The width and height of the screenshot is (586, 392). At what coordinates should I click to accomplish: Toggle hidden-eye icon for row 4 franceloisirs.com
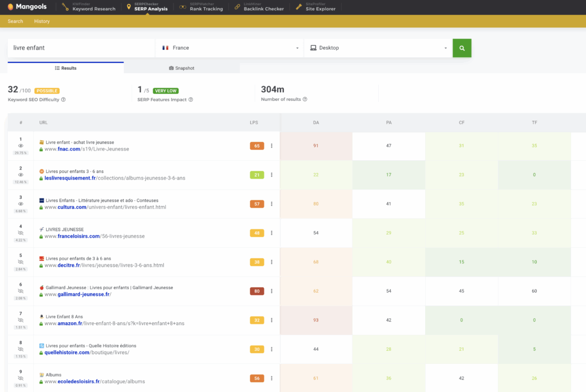click(21, 233)
